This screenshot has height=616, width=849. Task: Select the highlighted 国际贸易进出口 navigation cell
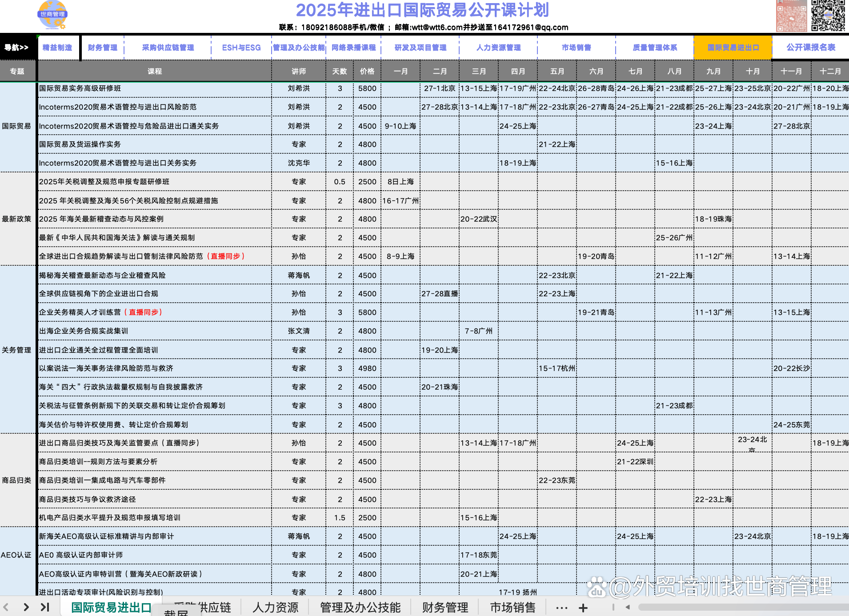(733, 48)
